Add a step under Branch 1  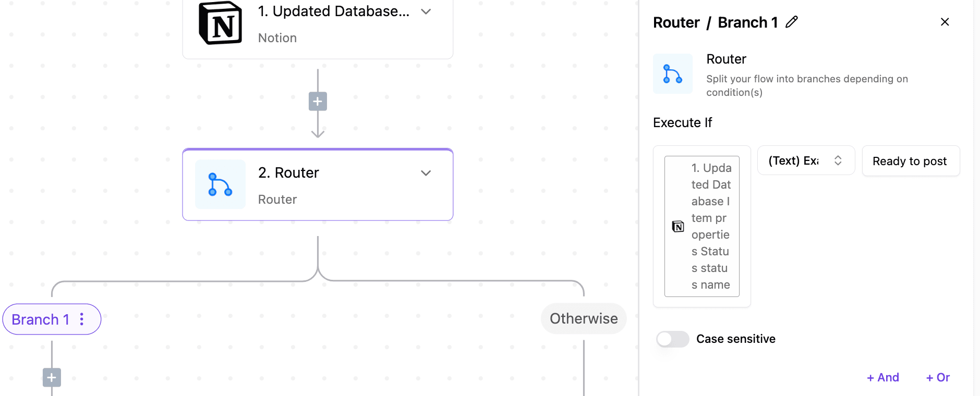click(52, 377)
